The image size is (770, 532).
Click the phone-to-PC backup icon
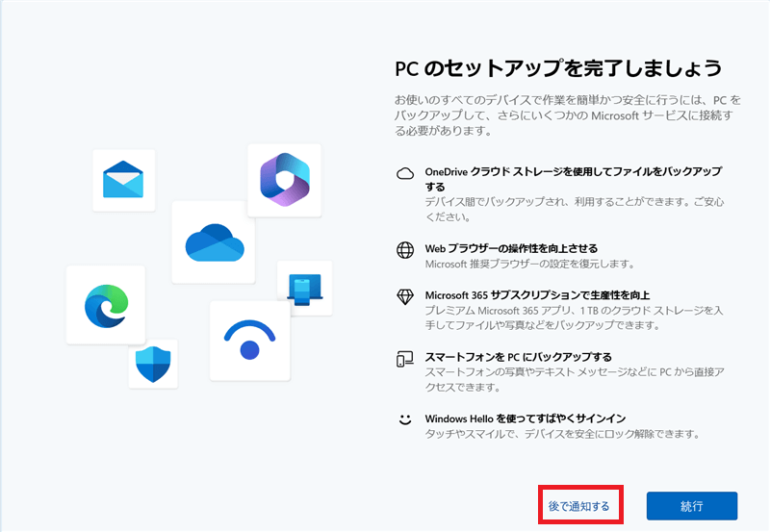[x=405, y=359]
